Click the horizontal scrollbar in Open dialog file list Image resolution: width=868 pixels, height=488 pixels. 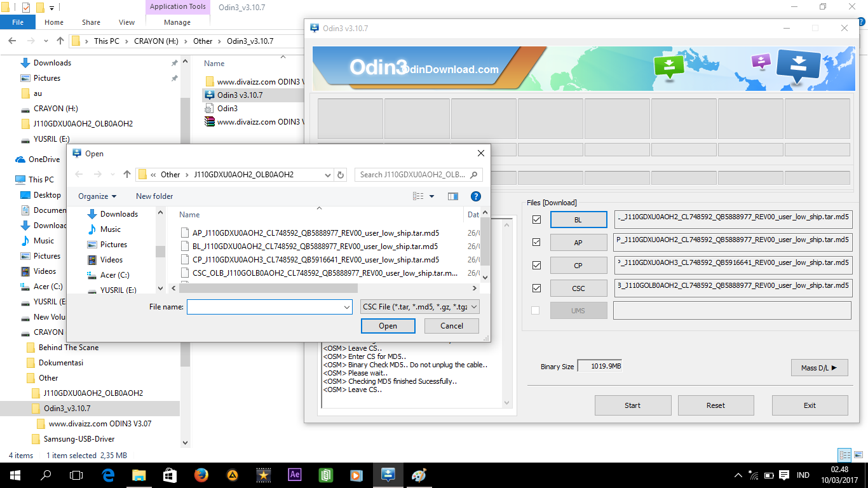point(269,288)
